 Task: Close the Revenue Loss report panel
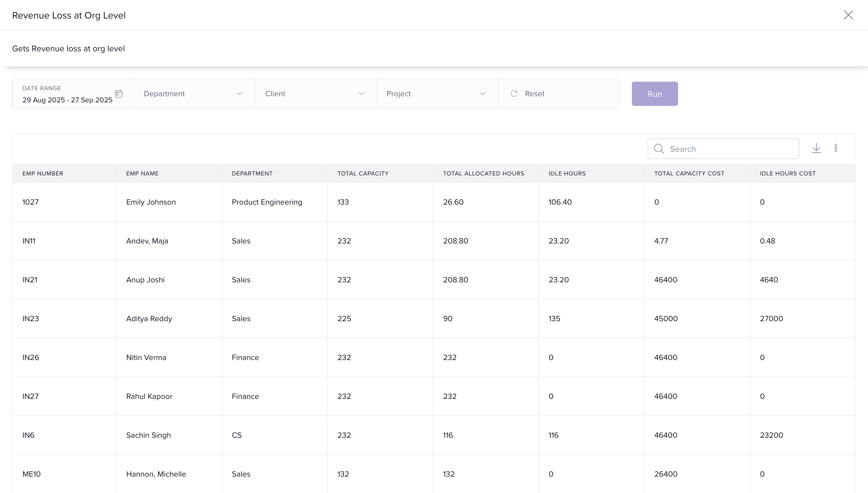coord(848,15)
